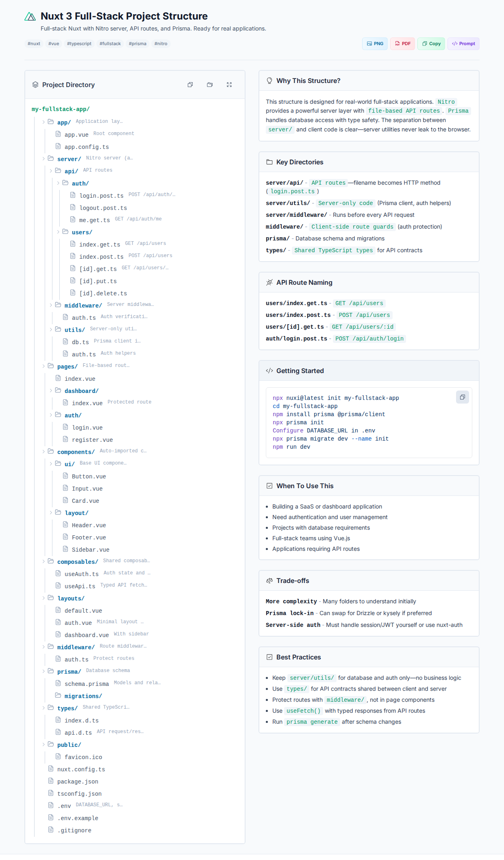
Task: Click the layers icon beside Project Directory
Action: tap(35, 85)
